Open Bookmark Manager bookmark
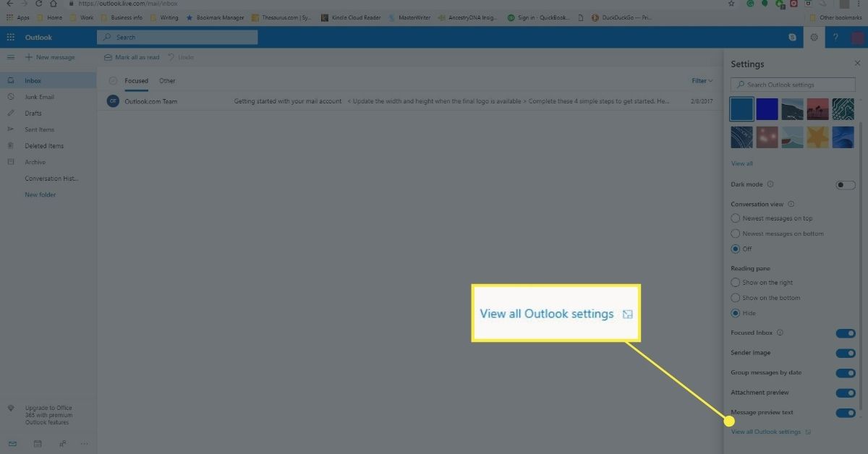The height and width of the screenshot is (454, 868). click(216, 17)
